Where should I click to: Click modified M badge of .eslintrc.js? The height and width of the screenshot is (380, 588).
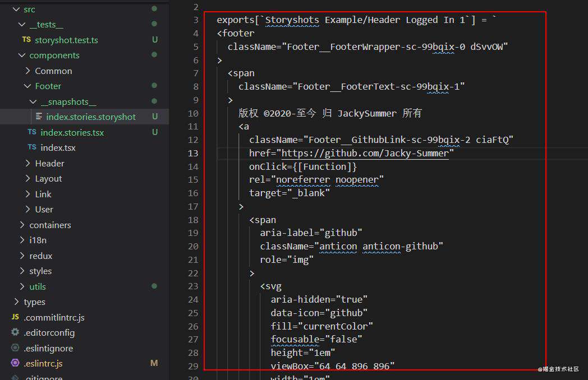pos(154,363)
